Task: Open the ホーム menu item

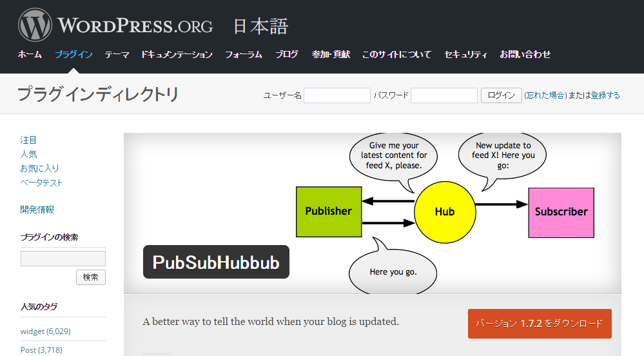Action: (x=30, y=55)
